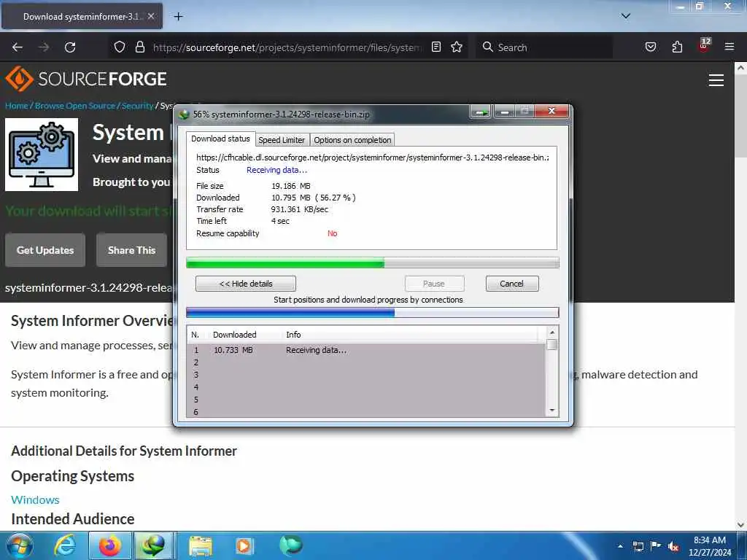Open the download manager taskbar icon
This screenshot has height=560, width=747.
tap(153, 545)
